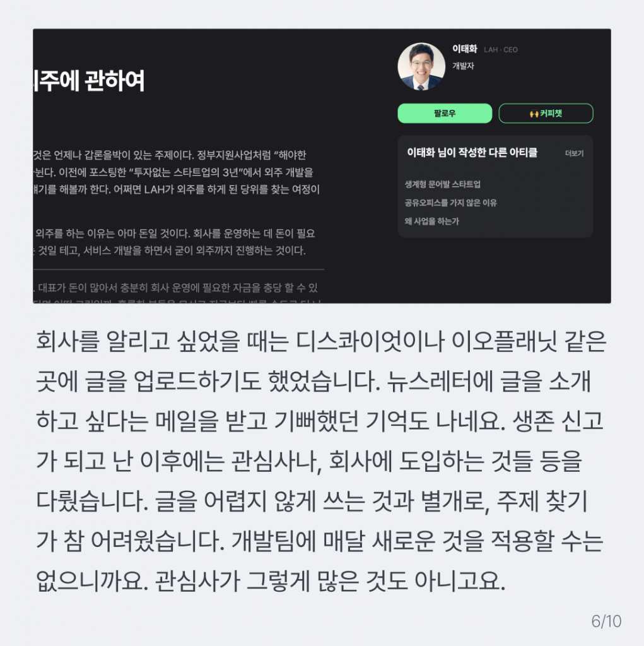Image resolution: width=644 pixels, height=646 pixels.
Task: Click the author name 이태화
Action: tap(464, 49)
